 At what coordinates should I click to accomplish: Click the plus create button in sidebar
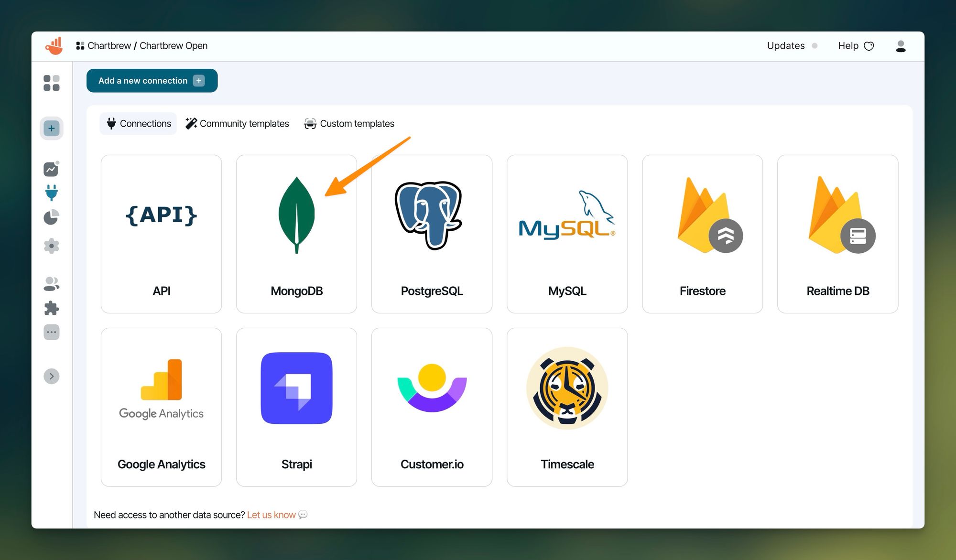tap(51, 128)
